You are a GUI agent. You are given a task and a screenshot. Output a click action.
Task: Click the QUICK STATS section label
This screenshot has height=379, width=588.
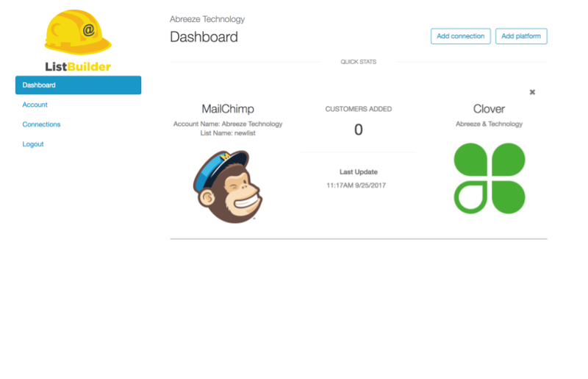359,62
